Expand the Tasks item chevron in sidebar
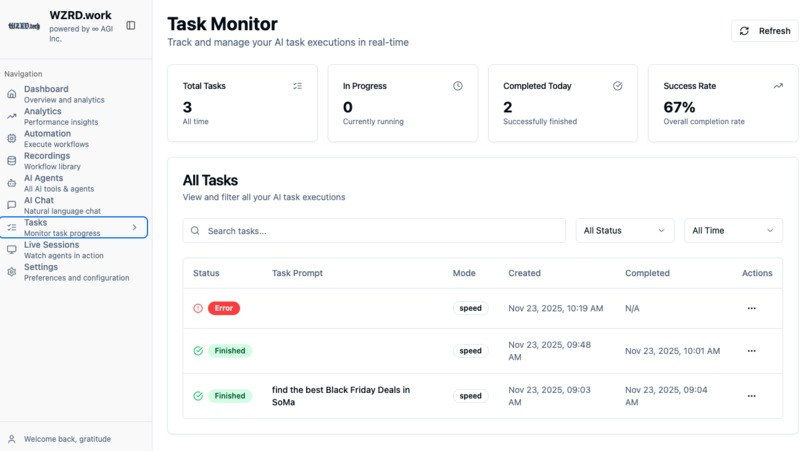This screenshot has height=451, width=806. pos(135,227)
